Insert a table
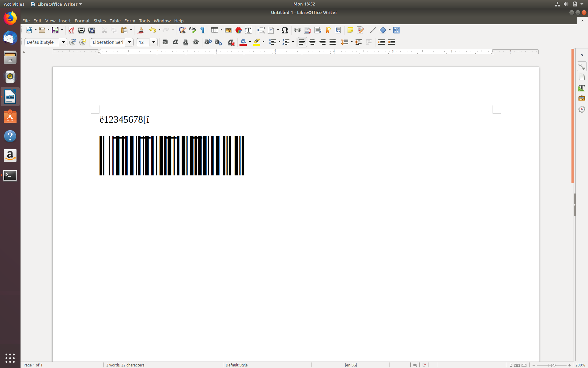Screen dimensions: 588x368 click(215, 30)
